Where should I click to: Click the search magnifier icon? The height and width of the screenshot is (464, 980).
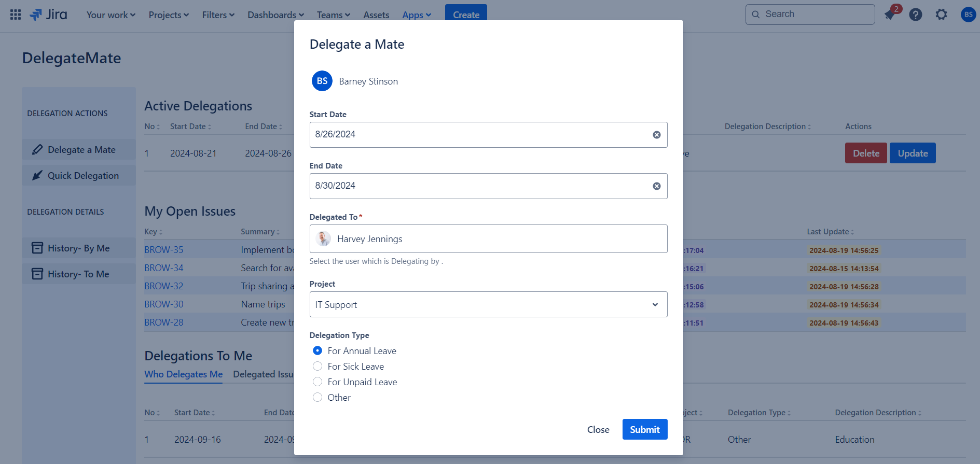pos(756,15)
